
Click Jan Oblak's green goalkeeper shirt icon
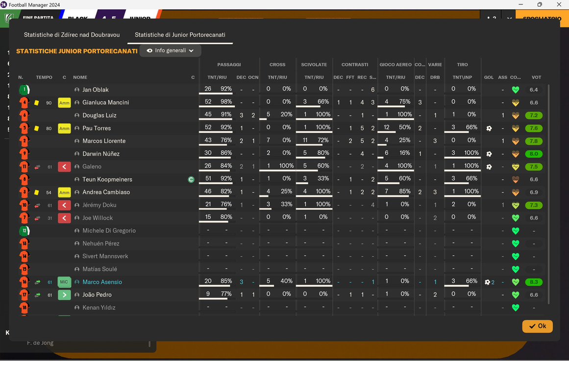click(25, 90)
